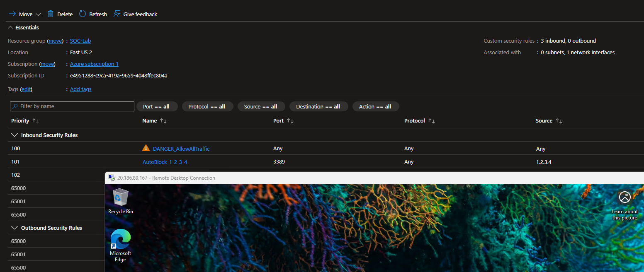Open the Protocol == all filter
Image resolution: width=644 pixels, height=272 pixels.
(x=207, y=106)
